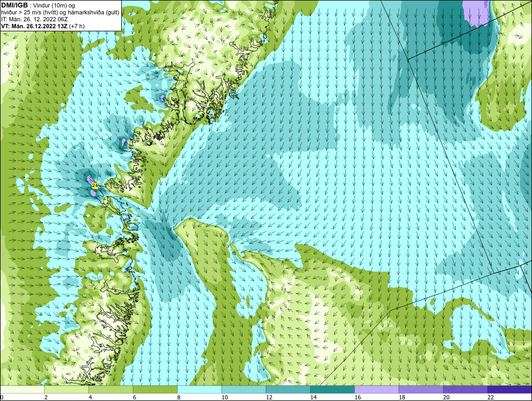Click the legend segment between 20 and 22
Screen dimensions: 532x401
(465, 389)
